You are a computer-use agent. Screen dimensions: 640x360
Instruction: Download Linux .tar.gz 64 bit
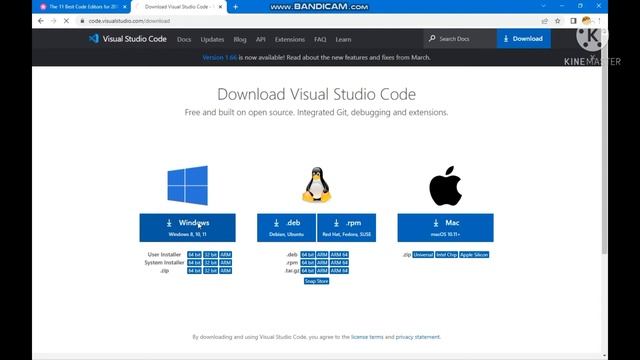point(308,271)
